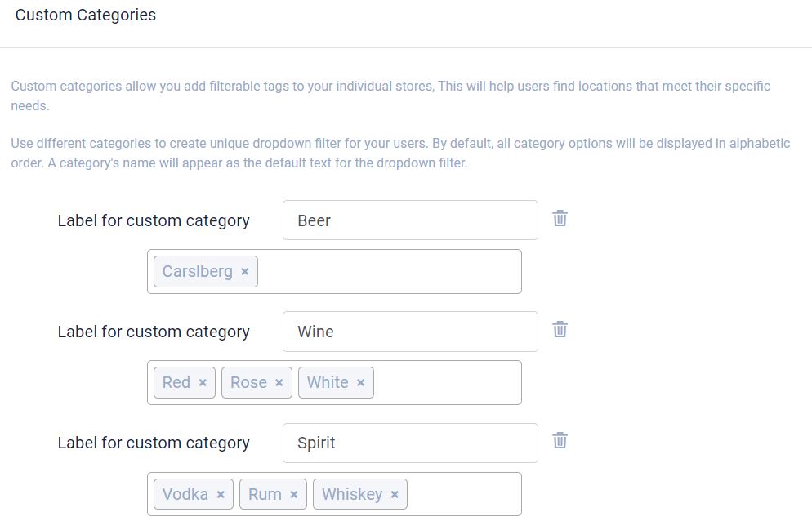Select the Carslberg tag chip

tap(196, 271)
